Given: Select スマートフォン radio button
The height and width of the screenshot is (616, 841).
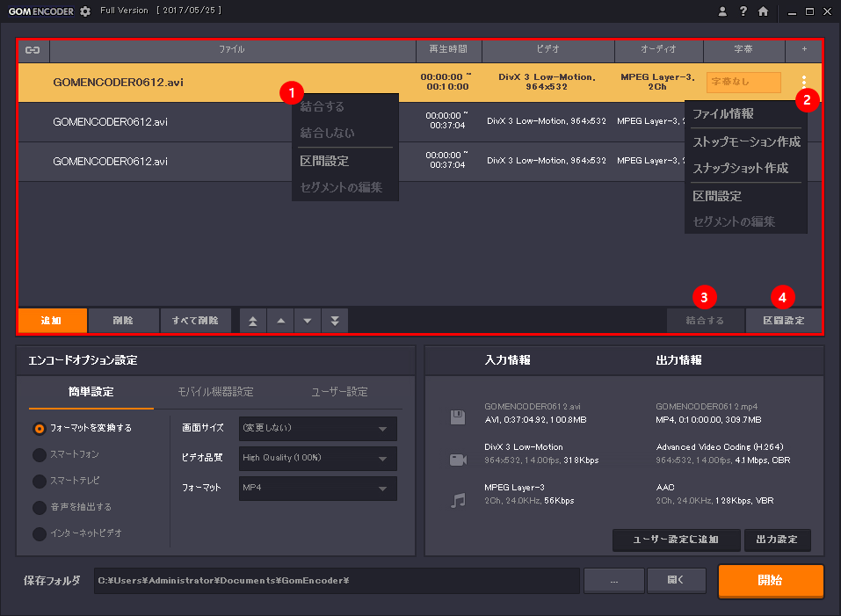Looking at the screenshot, I should [x=40, y=454].
